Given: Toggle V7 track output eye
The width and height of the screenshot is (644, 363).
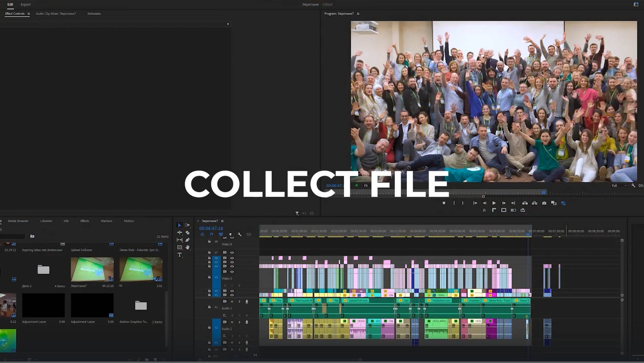Looking at the screenshot, I should (x=232, y=253).
